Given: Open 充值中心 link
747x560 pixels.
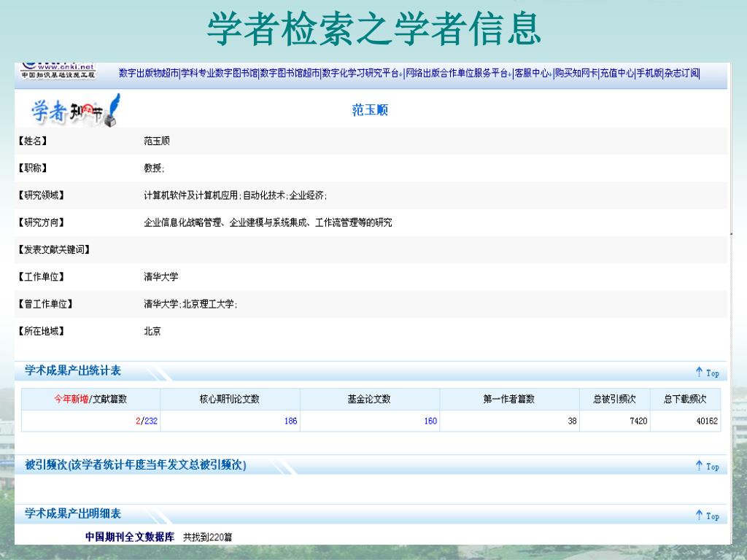Looking at the screenshot, I should click(x=616, y=73).
